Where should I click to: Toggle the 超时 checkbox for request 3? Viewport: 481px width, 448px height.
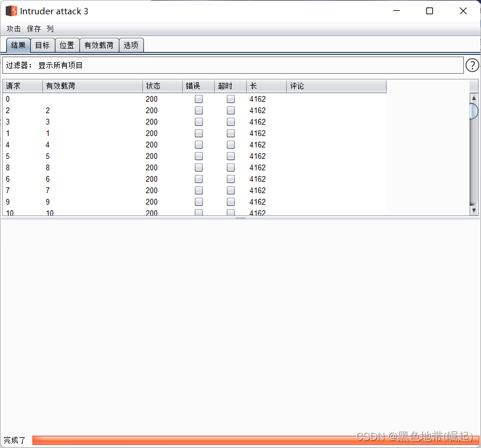tap(231, 122)
